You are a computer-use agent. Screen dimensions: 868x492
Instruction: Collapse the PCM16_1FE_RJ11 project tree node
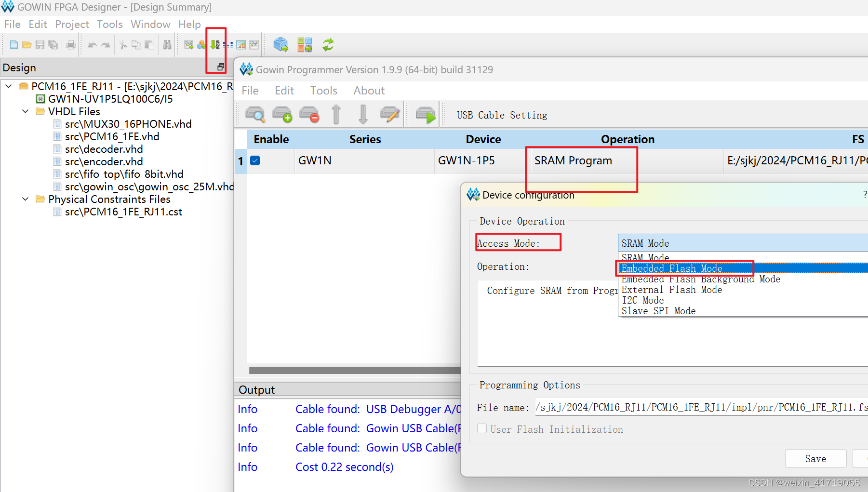[x=9, y=86]
